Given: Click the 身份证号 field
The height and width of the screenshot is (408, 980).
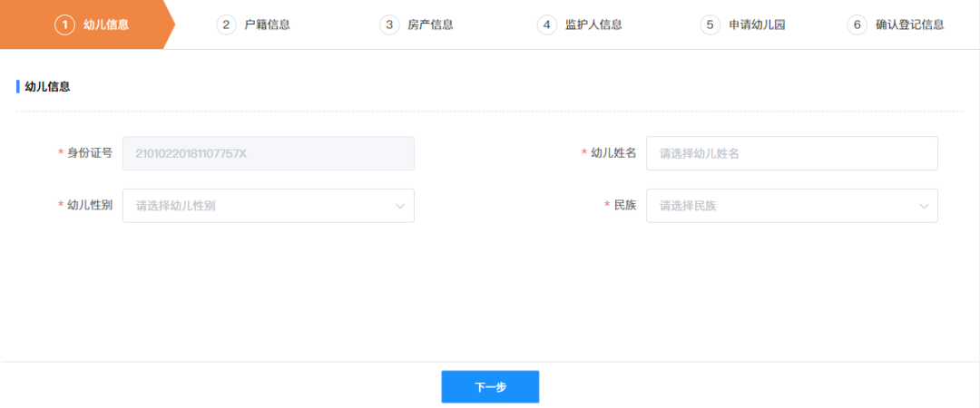Looking at the screenshot, I should (x=268, y=153).
